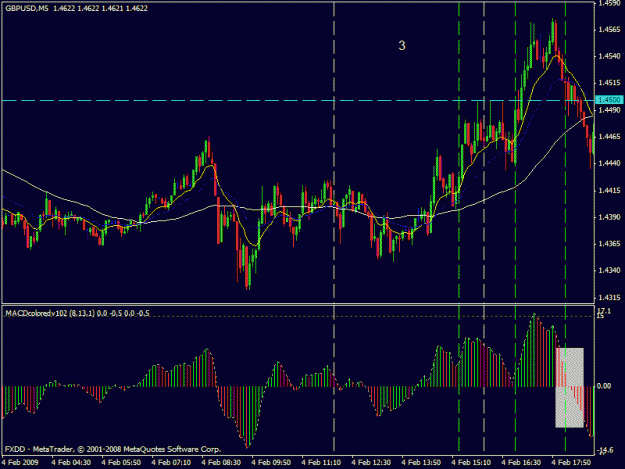Click the -14.6 value on MACD scale
This screenshot has height=469, width=625.
point(605,450)
